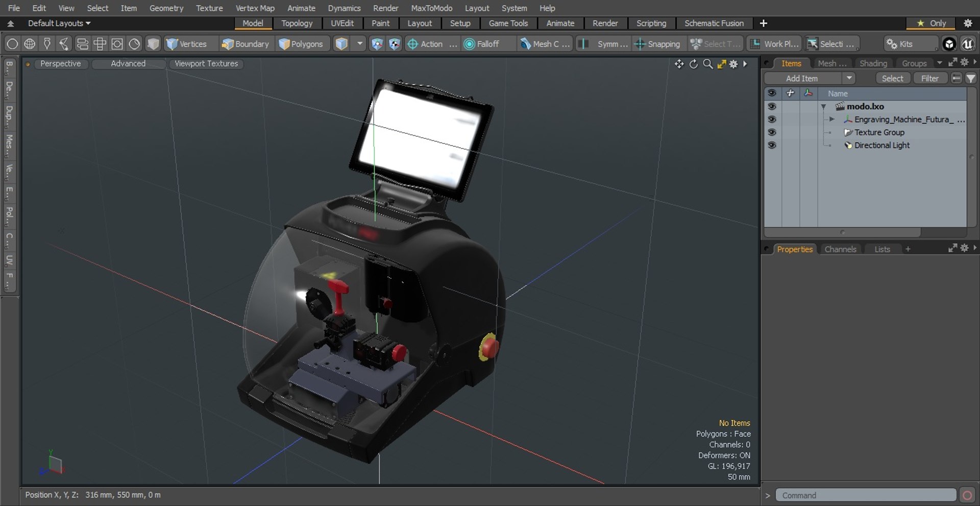This screenshot has height=506, width=980.
Task: Toggle the Snapping option
Action: click(x=657, y=44)
